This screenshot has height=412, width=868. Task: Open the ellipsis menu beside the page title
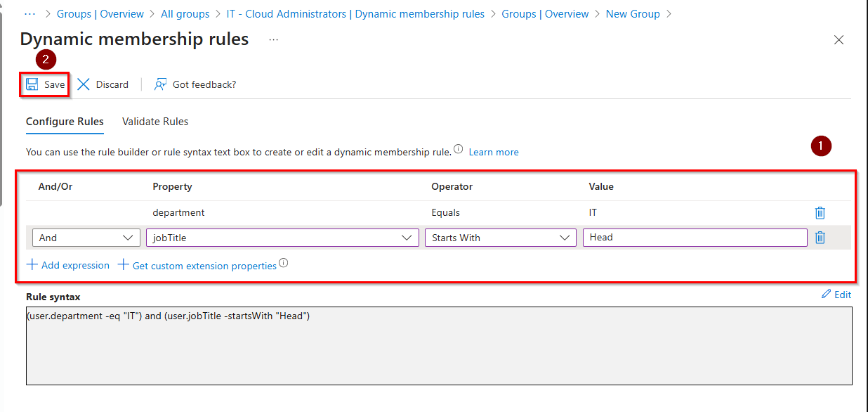[x=273, y=40]
